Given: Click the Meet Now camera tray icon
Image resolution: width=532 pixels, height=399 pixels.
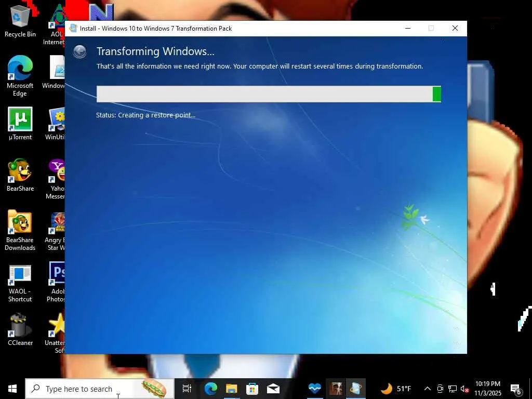Looking at the screenshot, I should point(440,389).
